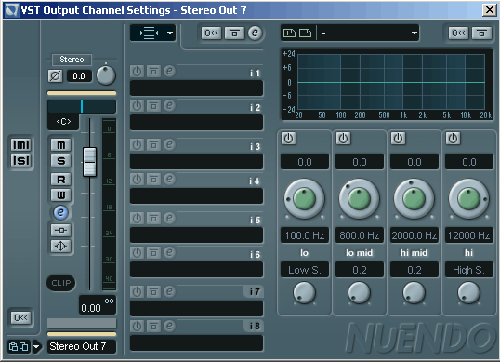Viewport: 500px width, 362px height.
Task: Enable the Write automation (W) button
Action: tap(61, 195)
